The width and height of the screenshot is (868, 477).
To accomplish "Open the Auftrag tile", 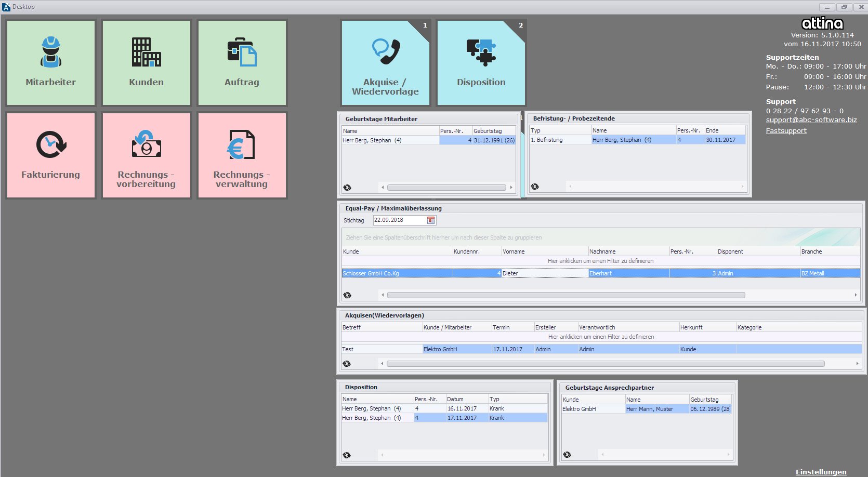I will click(242, 62).
